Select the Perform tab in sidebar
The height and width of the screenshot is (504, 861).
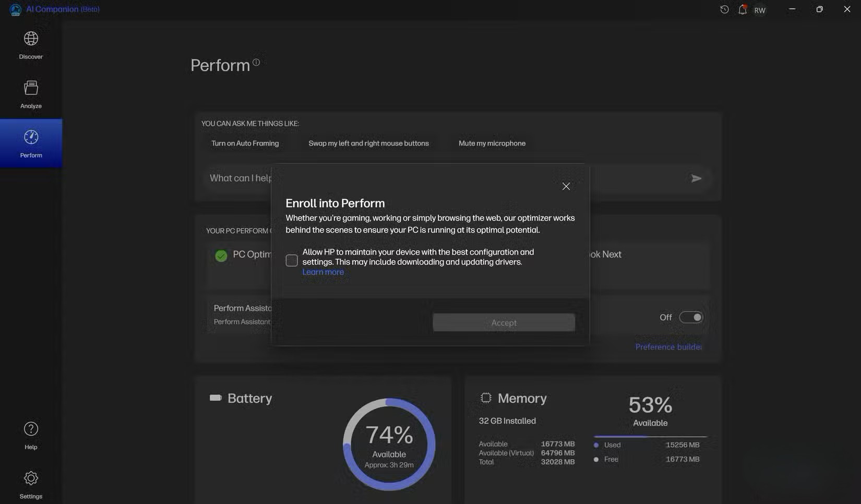tap(31, 143)
